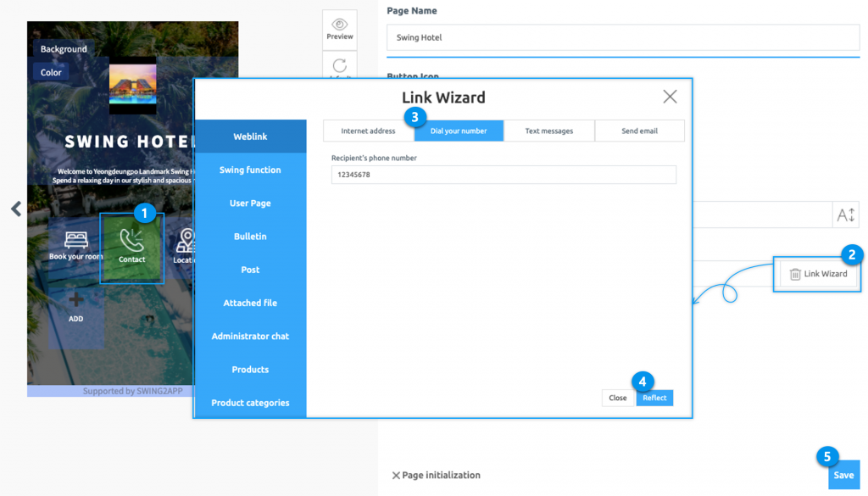Screen dimensions: 868x496
Task: Click the Reflect button
Action: click(x=654, y=398)
